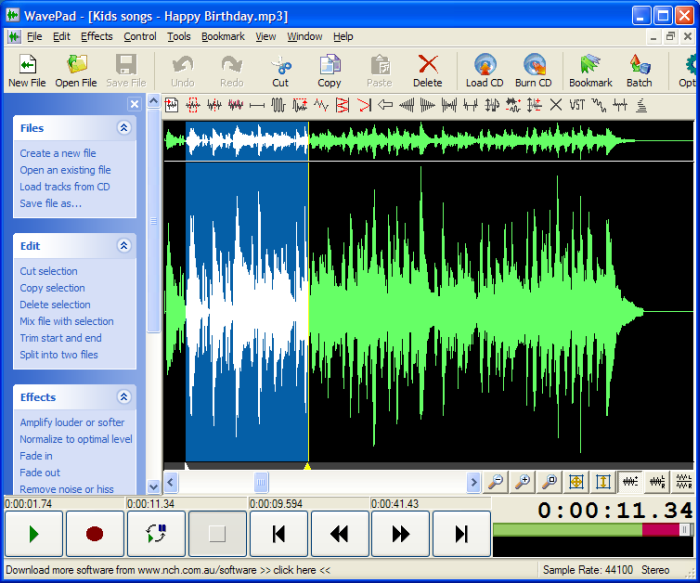This screenshot has width=700, height=583.
Task: Click the red arrow-to-bar icon
Action: [x=364, y=105]
